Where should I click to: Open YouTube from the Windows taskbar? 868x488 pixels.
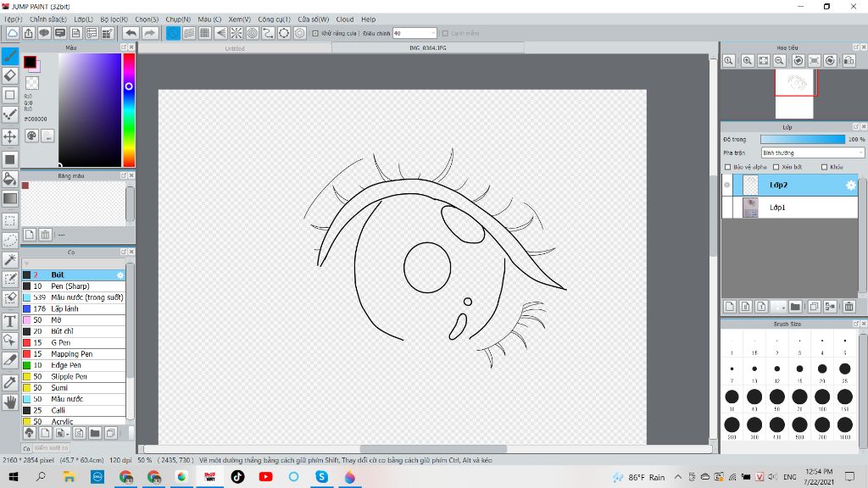(265, 477)
